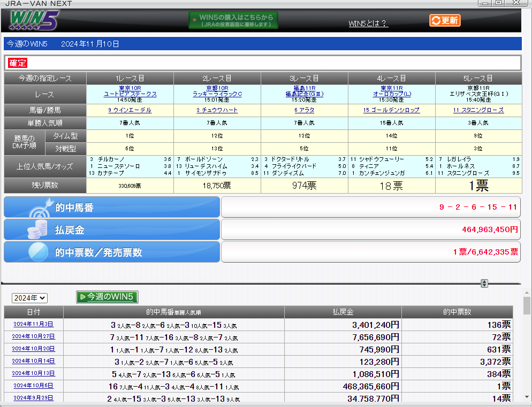The image size is (532, 407).
Task: Click the WIN5 logo
Action: click(34, 20)
